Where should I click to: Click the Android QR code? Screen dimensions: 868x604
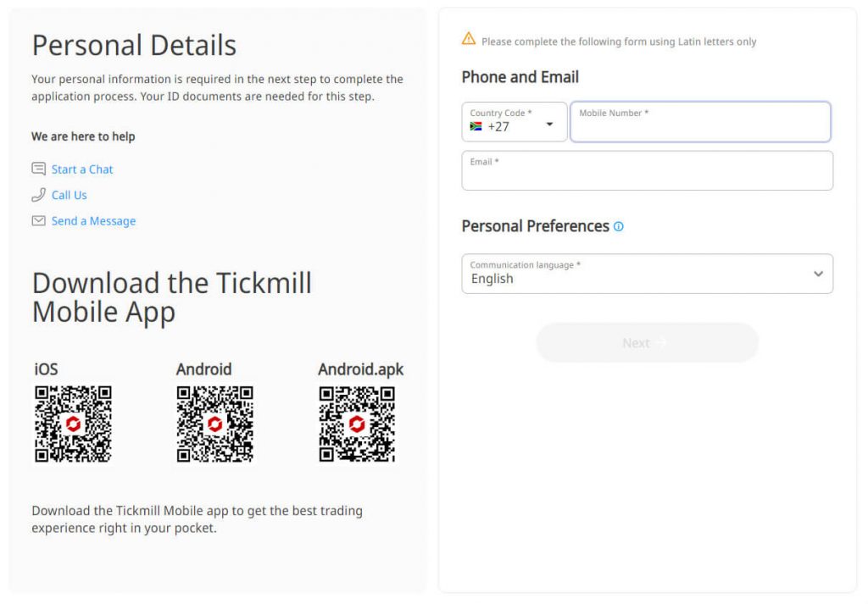click(x=215, y=424)
